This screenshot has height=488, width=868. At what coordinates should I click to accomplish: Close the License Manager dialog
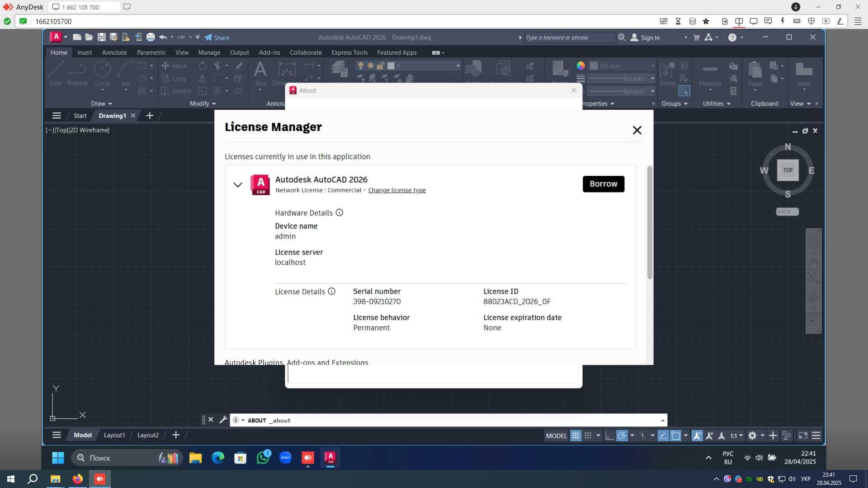pyautogui.click(x=637, y=130)
